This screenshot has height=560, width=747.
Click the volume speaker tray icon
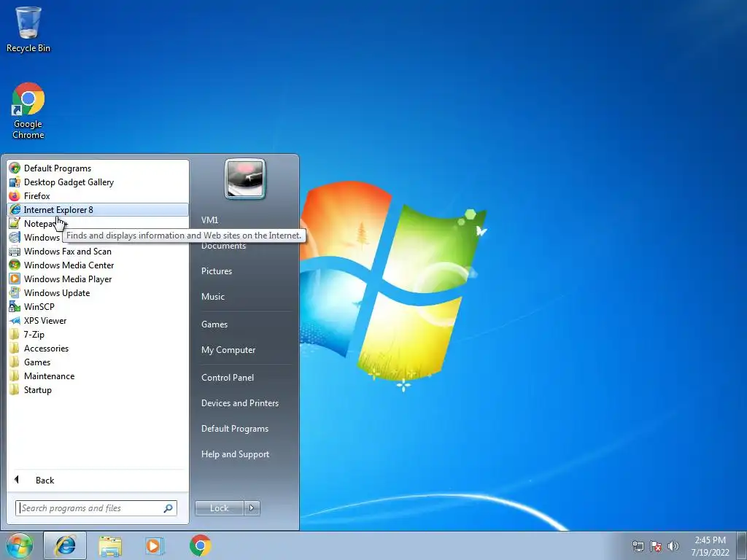pos(673,546)
